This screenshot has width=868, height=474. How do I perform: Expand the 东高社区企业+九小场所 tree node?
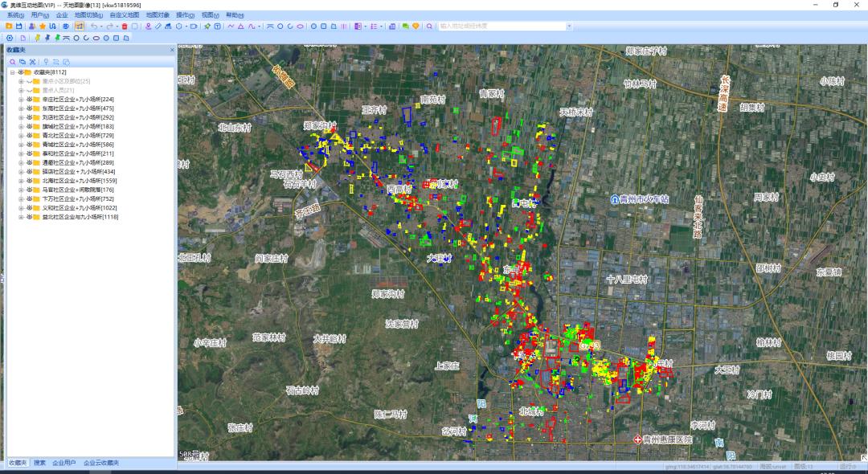21,108
